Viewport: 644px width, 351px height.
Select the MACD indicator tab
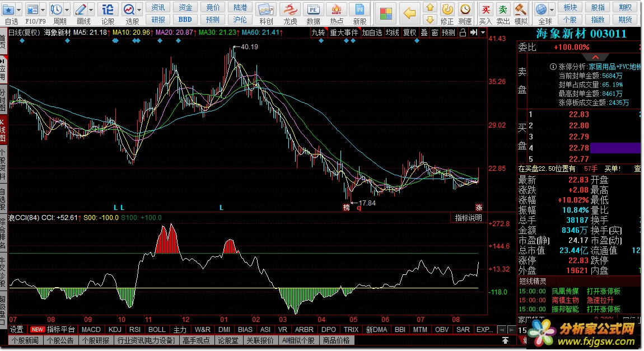click(91, 329)
